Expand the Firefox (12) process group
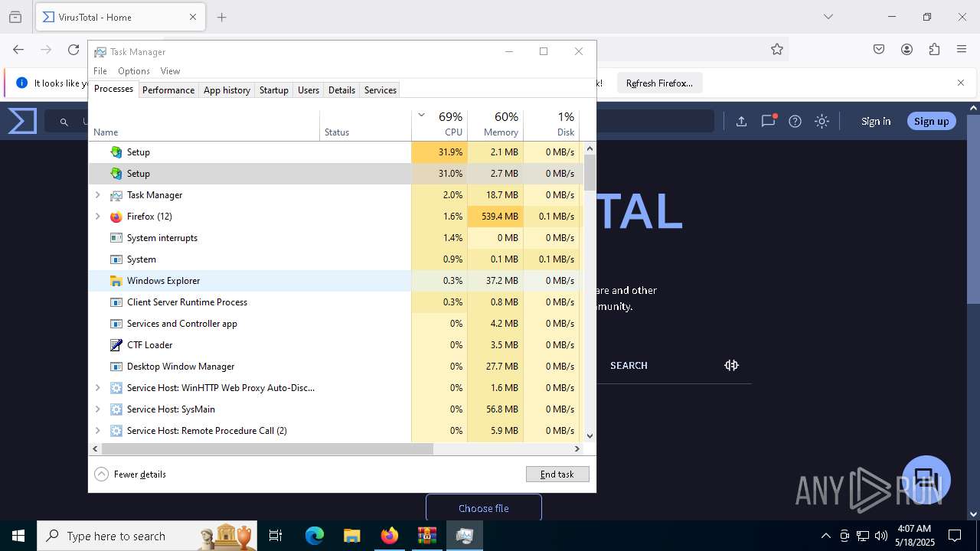Viewport: 980px width, 551px height. pyautogui.click(x=97, y=217)
